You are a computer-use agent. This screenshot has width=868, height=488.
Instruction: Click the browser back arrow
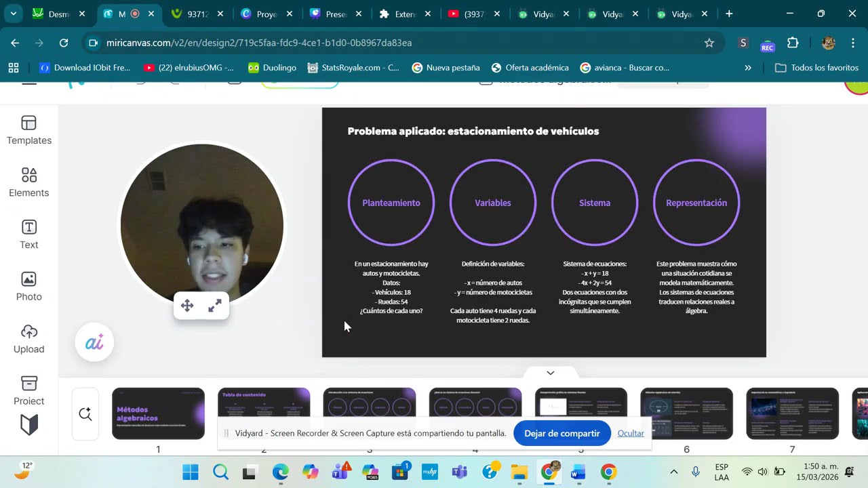(15, 43)
